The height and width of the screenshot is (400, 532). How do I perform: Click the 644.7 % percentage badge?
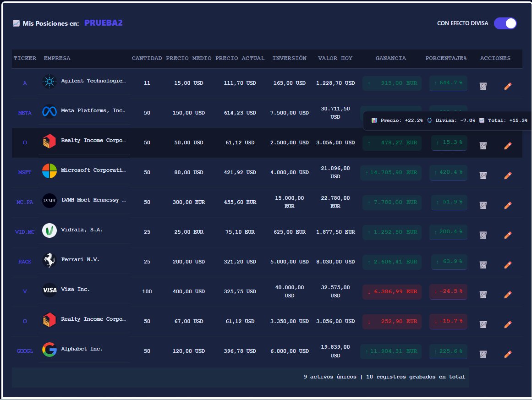448,83
